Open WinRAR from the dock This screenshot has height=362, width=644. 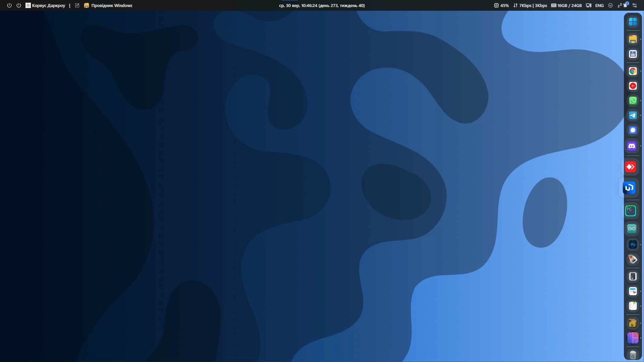(x=633, y=323)
